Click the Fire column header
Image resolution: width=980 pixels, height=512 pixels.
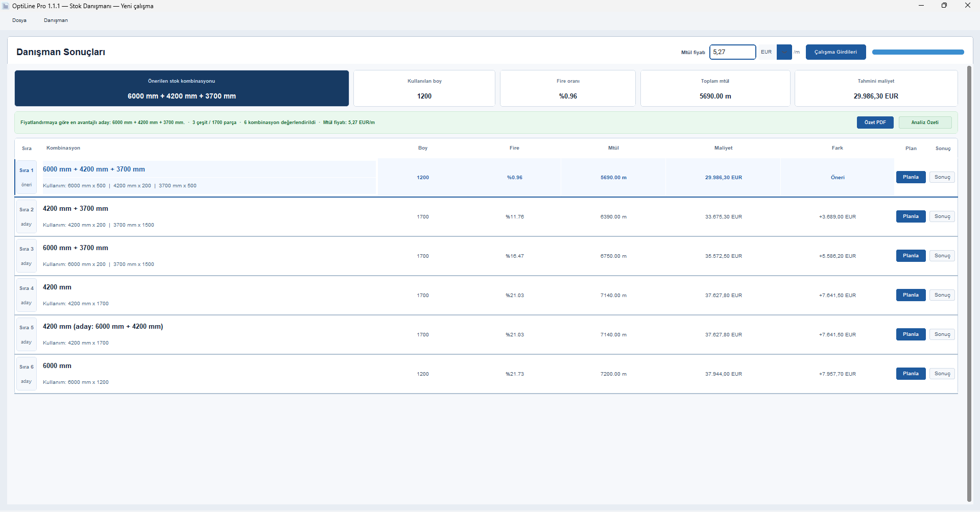514,148
